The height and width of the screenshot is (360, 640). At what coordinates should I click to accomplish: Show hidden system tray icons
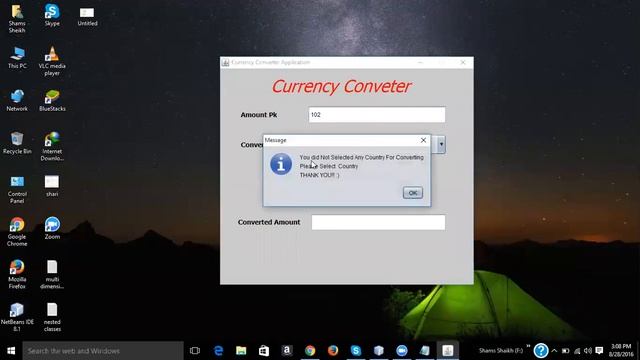(x=554, y=351)
